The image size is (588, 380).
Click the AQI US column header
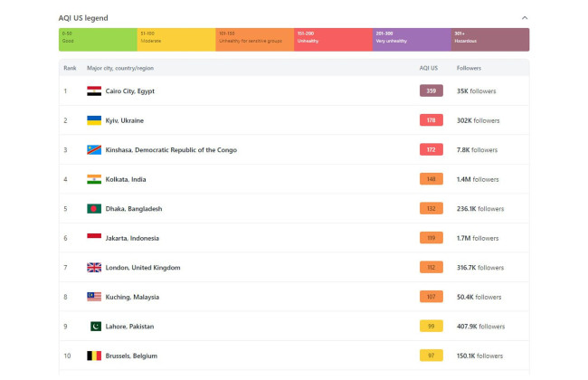[x=429, y=68]
